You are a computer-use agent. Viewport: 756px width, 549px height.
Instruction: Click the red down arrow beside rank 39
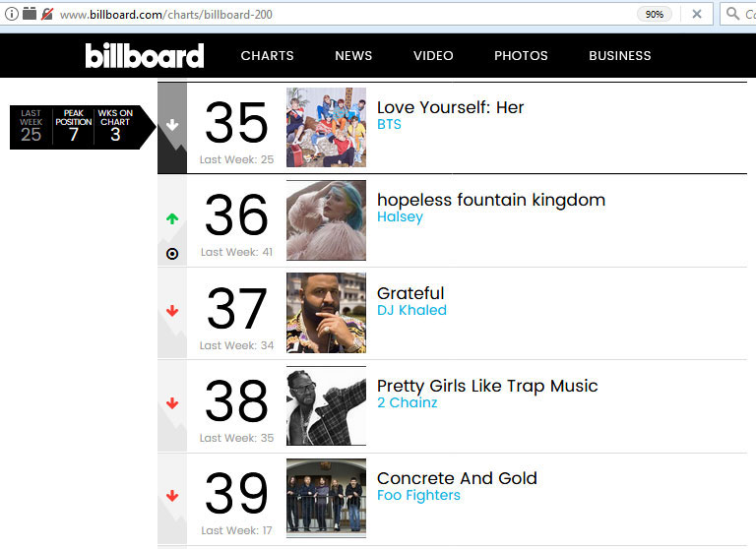coord(172,496)
